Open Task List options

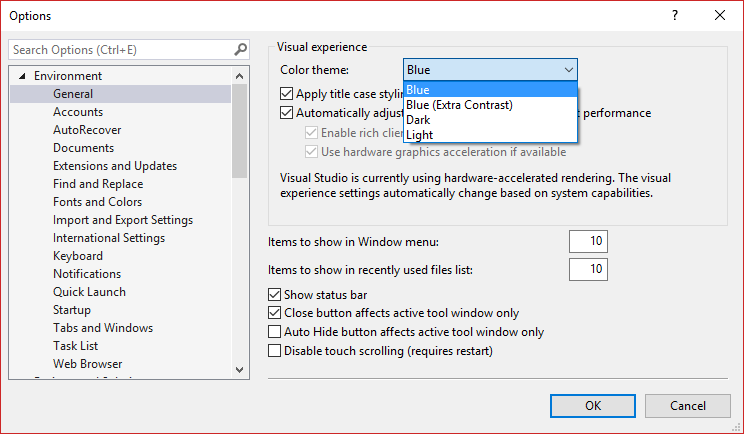(x=75, y=346)
